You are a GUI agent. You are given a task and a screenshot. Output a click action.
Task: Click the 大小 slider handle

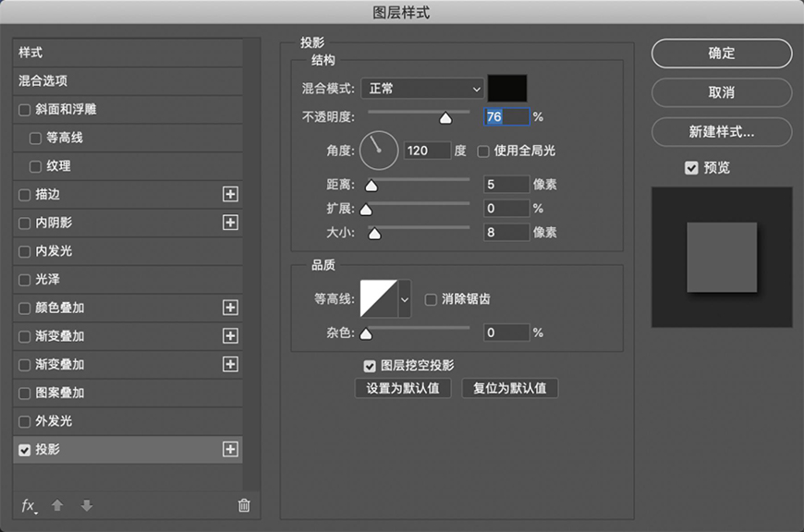[375, 234]
